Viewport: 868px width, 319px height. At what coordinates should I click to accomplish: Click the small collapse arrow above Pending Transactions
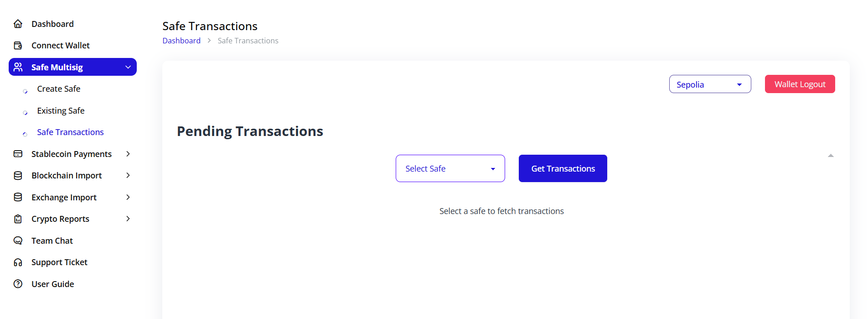click(x=831, y=156)
